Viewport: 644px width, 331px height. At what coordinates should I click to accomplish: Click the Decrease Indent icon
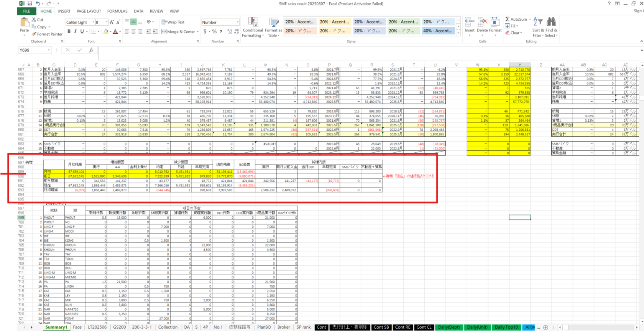[149, 31]
